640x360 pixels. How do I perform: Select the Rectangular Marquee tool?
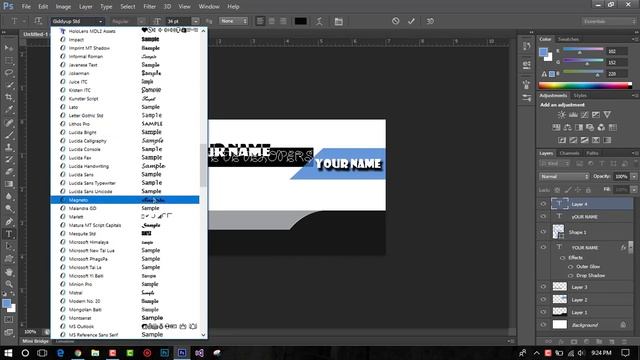point(9,60)
